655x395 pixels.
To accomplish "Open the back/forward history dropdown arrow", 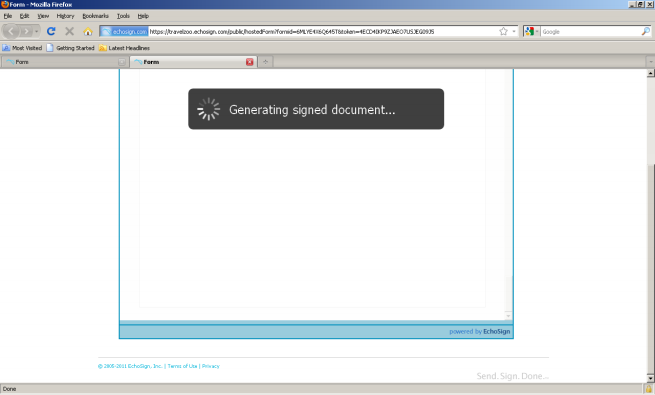I will (36, 31).
